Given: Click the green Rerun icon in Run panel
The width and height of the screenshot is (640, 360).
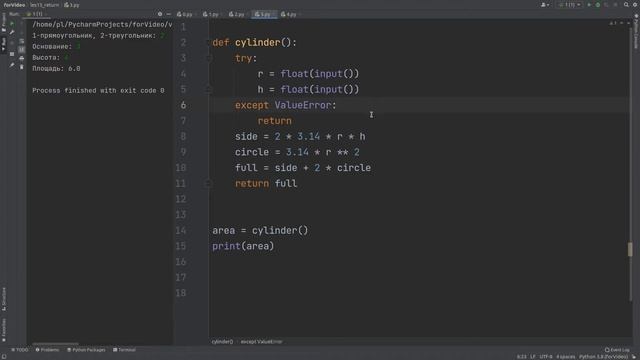Looking at the screenshot, I should tap(12, 24).
